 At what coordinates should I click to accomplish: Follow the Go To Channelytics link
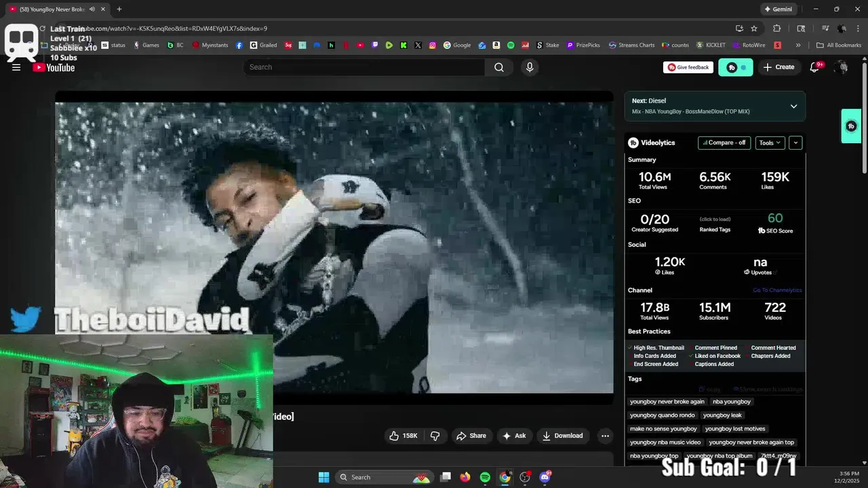777,290
